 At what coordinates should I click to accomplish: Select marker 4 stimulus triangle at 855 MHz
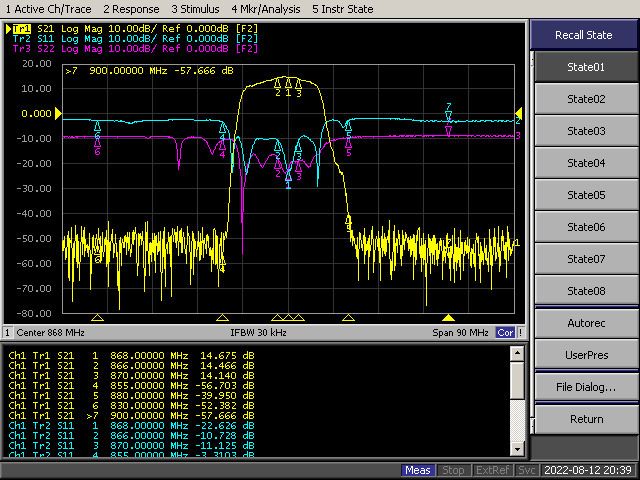(222, 318)
